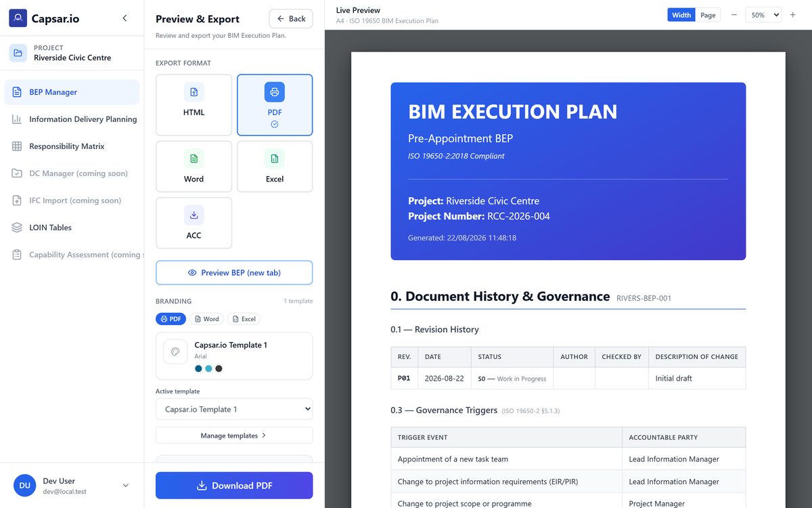Click Download PDF
The height and width of the screenshot is (508, 812).
click(234, 486)
